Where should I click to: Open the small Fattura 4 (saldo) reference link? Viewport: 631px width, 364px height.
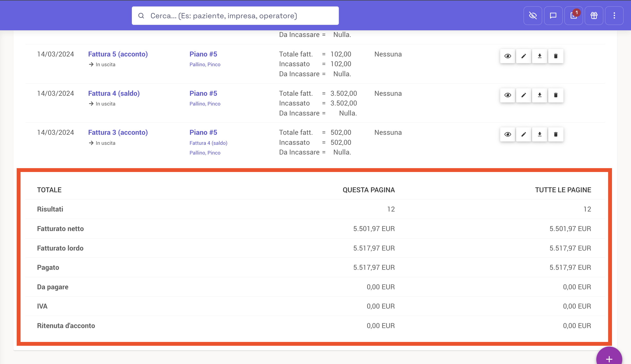click(208, 143)
